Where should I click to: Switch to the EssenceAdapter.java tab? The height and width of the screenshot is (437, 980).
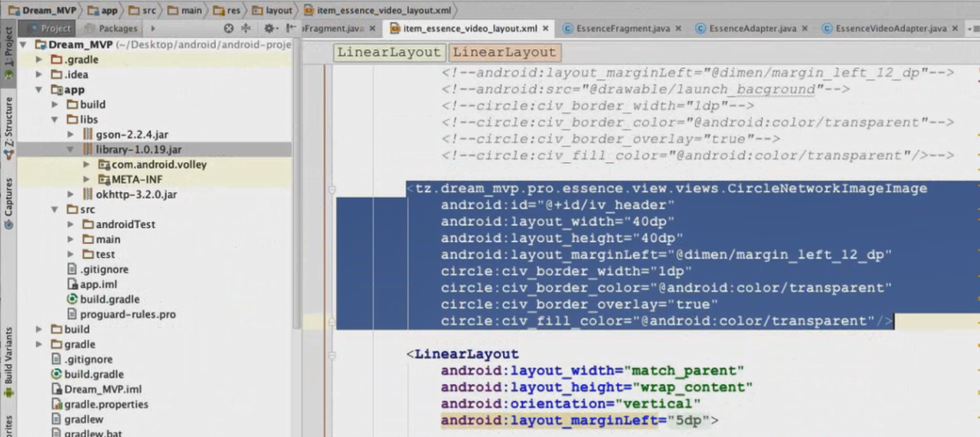753,28
